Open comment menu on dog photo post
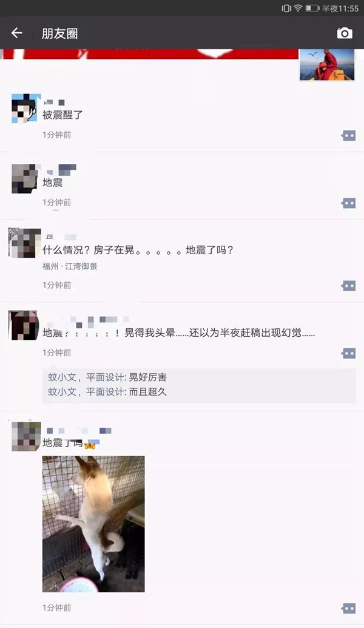The width and height of the screenshot is (364, 628). pos(348,609)
